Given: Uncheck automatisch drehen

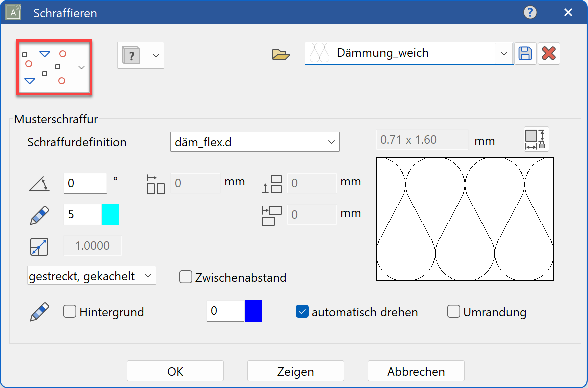Looking at the screenshot, I should coord(302,312).
